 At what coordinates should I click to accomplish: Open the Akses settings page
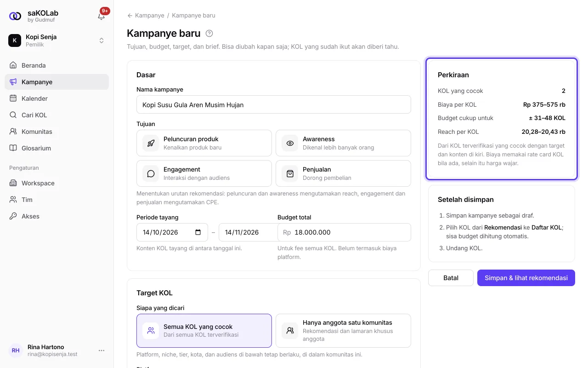click(57, 216)
